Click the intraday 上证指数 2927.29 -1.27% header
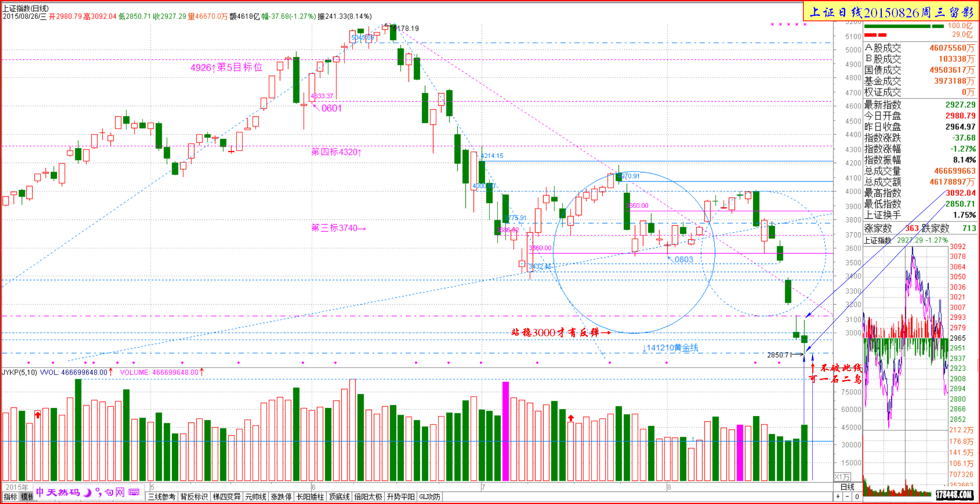This screenshot has width=980, height=504. point(906,240)
